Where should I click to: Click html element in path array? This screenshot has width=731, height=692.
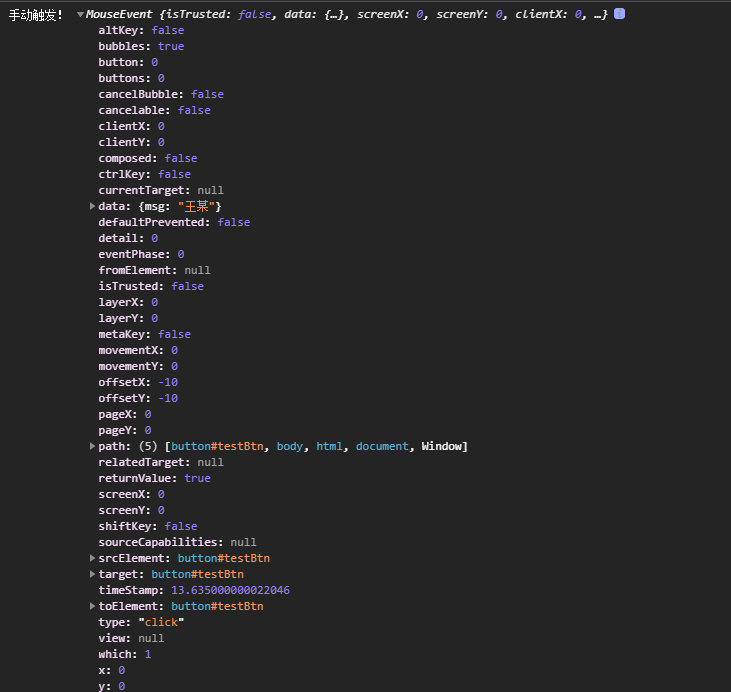[329, 446]
